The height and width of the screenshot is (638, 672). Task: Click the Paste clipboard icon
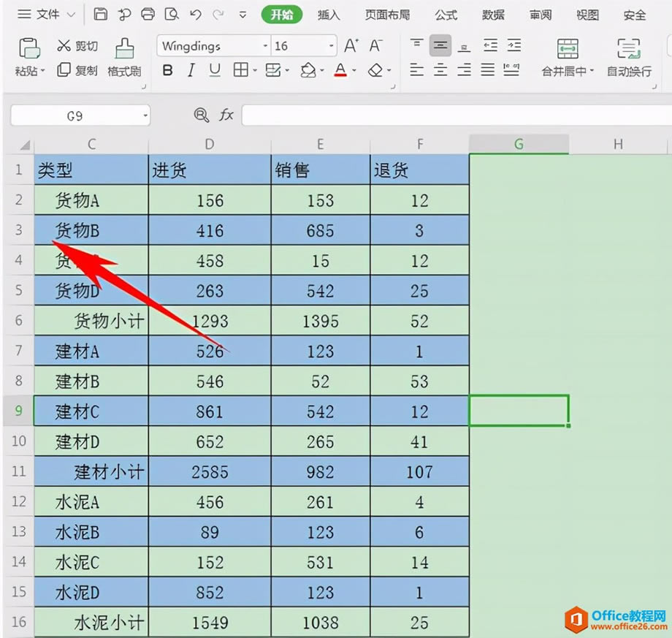point(29,48)
